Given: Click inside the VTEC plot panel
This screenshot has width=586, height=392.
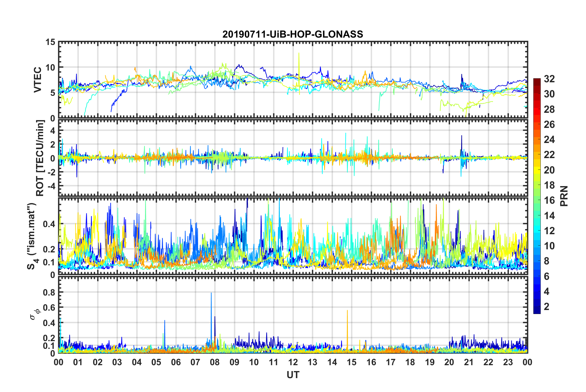Looking at the screenshot, I should (x=293, y=80).
